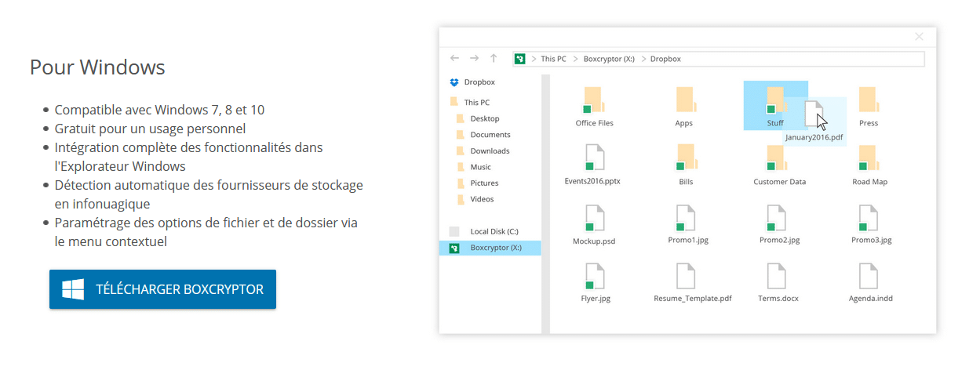Click the explorer sidebar vertical scrollbar
The width and height of the screenshot is (980, 388).
546,204
